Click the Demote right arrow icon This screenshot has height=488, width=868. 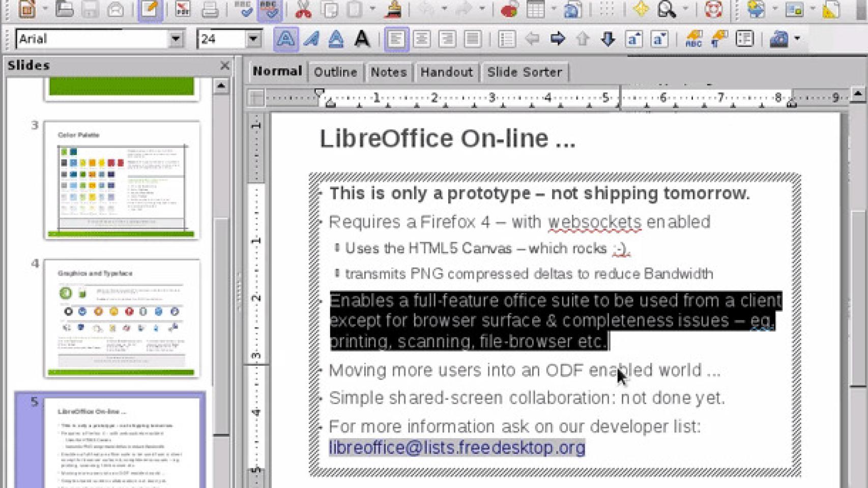[x=558, y=39]
